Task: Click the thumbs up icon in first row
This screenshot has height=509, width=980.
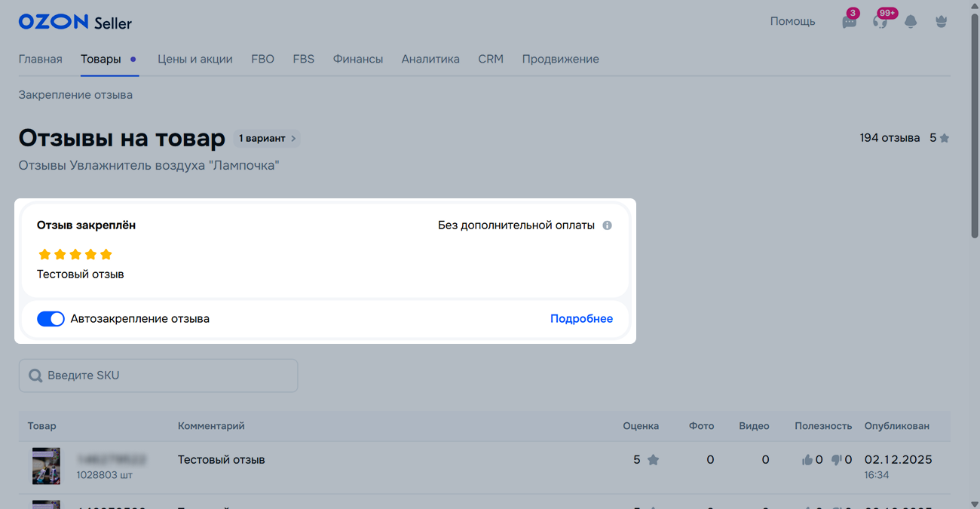Action: coord(807,460)
